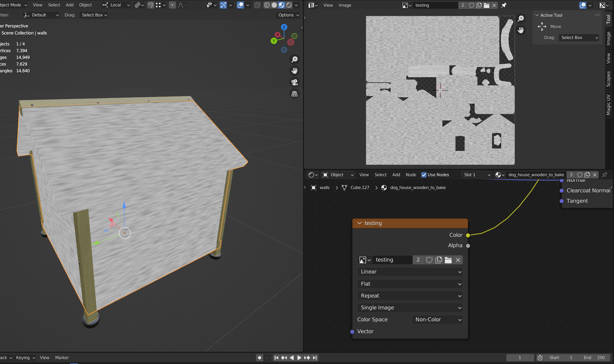Open an image via folder icon in testing node
This screenshot has height=364, width=614.
(448, 260)
